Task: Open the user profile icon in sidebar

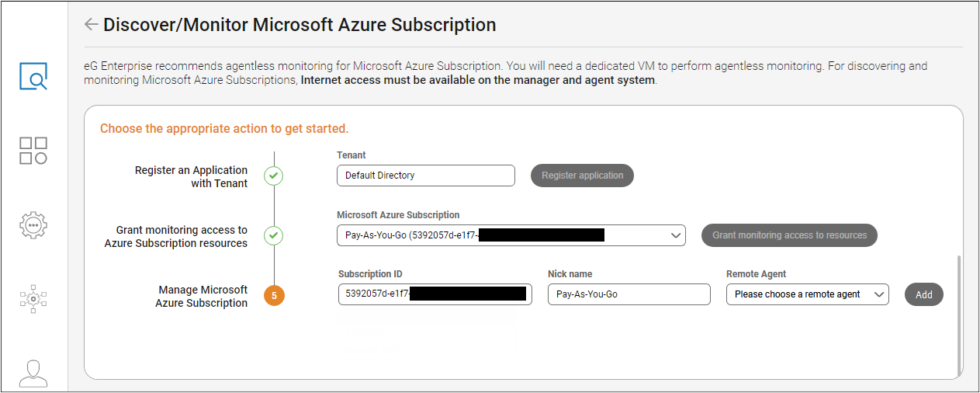Action: tap(33, 373)
